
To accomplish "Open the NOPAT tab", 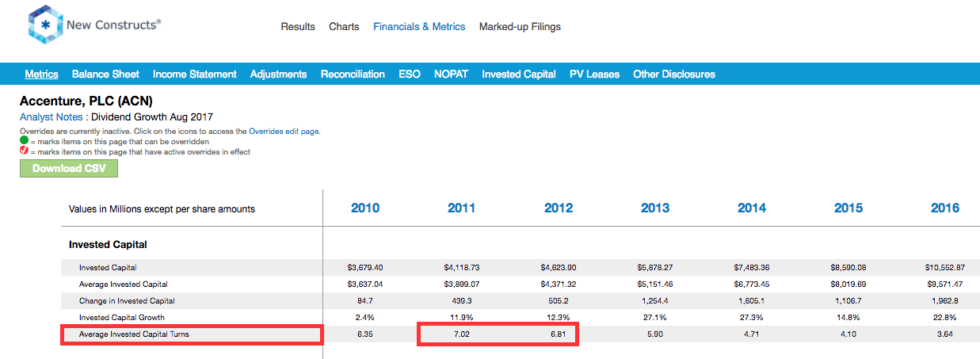I will [x=451, y=74].
